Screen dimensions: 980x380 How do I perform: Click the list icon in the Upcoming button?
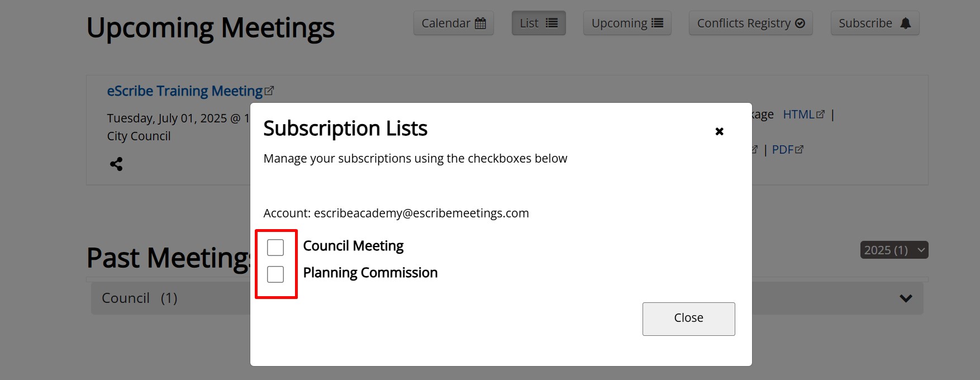(658, 23)
